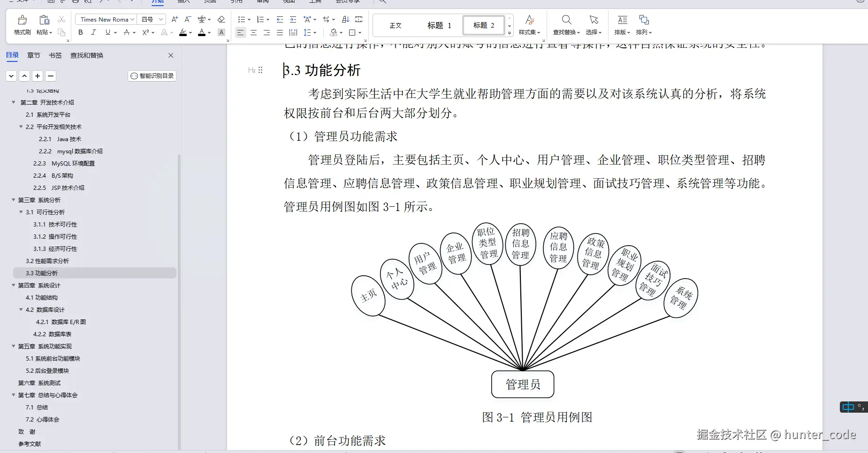The width and height of the screenshot is (868, 453).
Task: Toggle italic formatting
Action: 93,32
